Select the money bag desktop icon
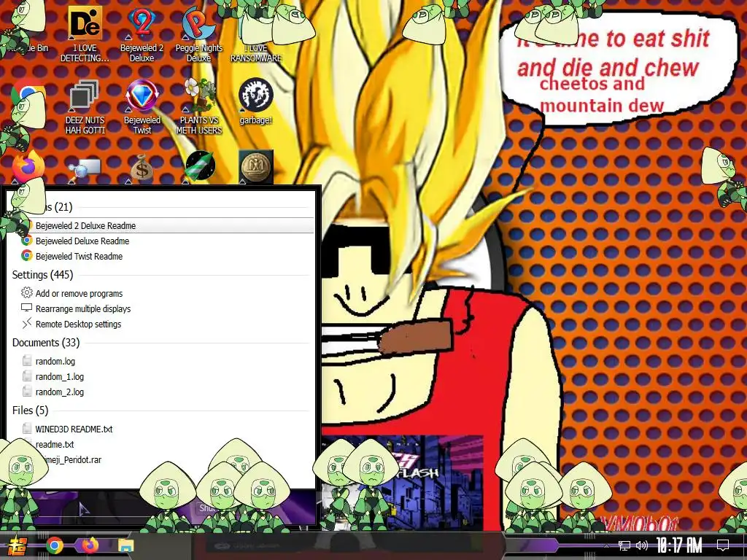Screen dimensions: 747x560 [142, 167]
